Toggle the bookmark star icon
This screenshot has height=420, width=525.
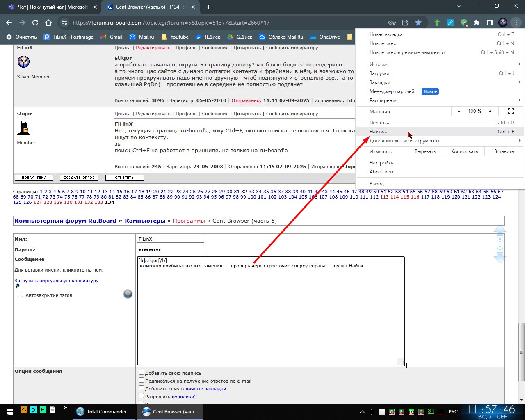(x=418, y=23)
